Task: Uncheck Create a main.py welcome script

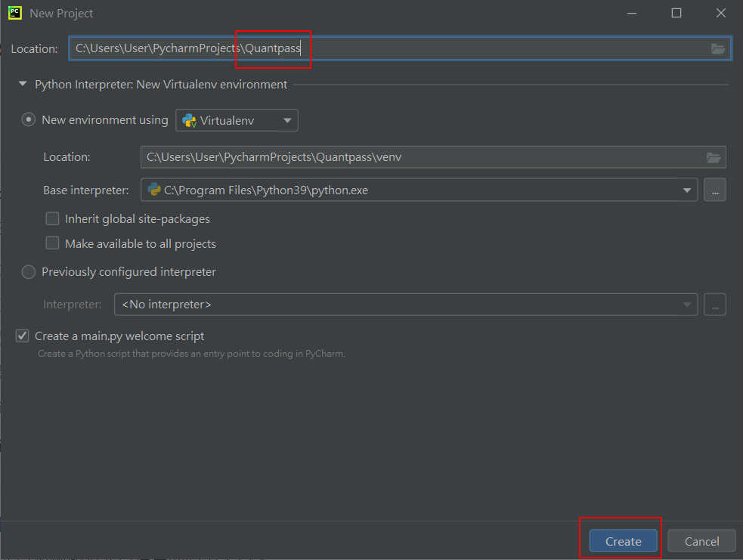Action: pyautogui.click(x=22, y=336)
